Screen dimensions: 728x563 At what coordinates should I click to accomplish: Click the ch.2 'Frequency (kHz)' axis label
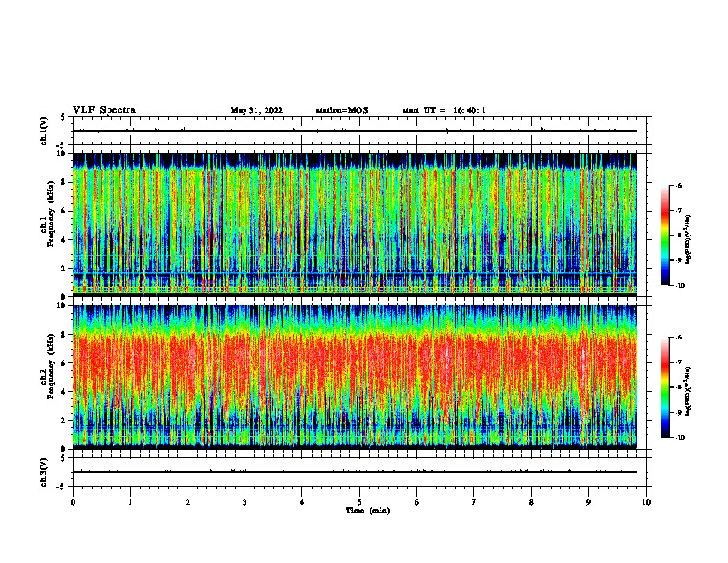click(x=51, y=366)
